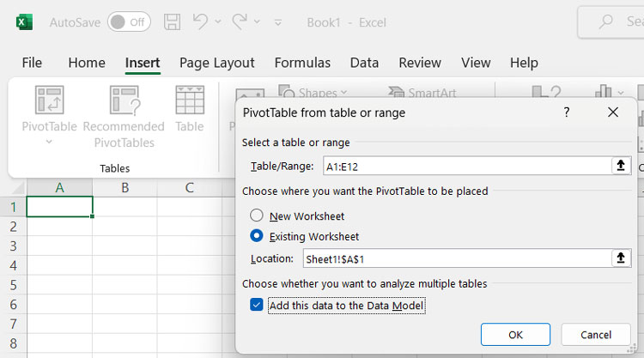Uncheck Add this data to Data Model

click(x=257, y=306)
